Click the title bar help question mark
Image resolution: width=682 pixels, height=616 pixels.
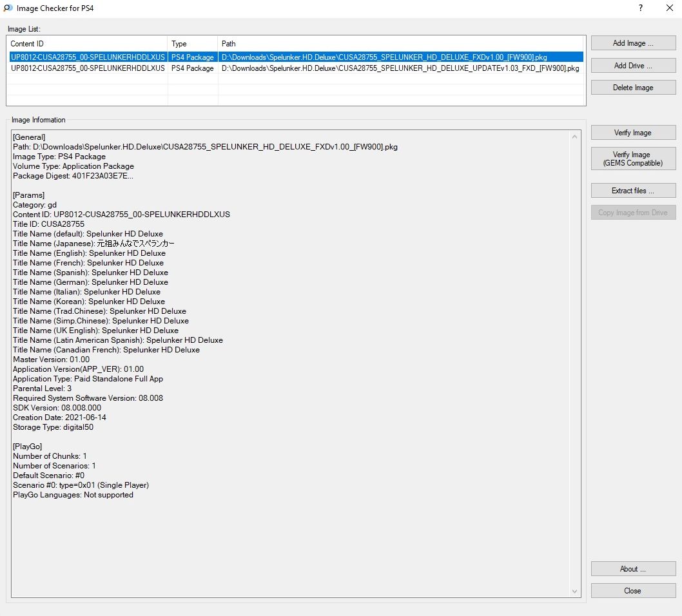tap(641, 8)
